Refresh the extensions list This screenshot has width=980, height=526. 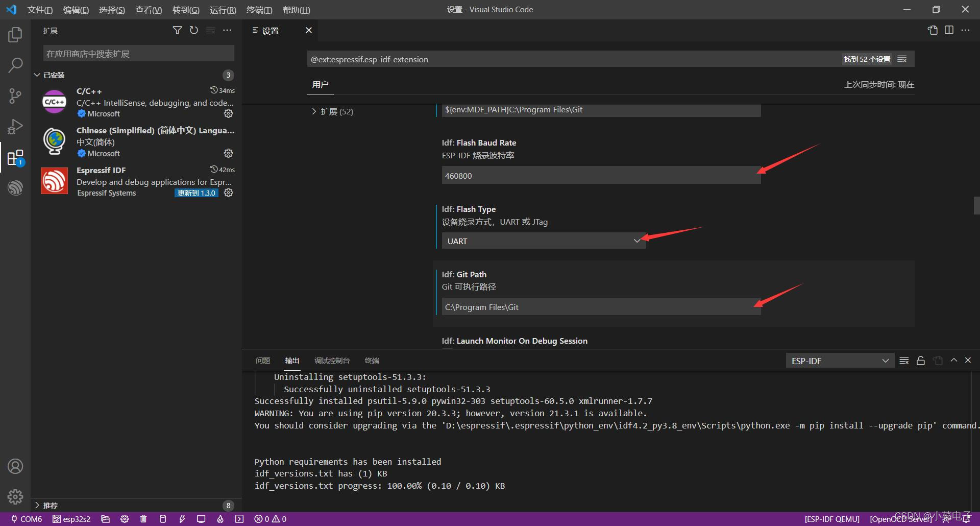(194, 31)
